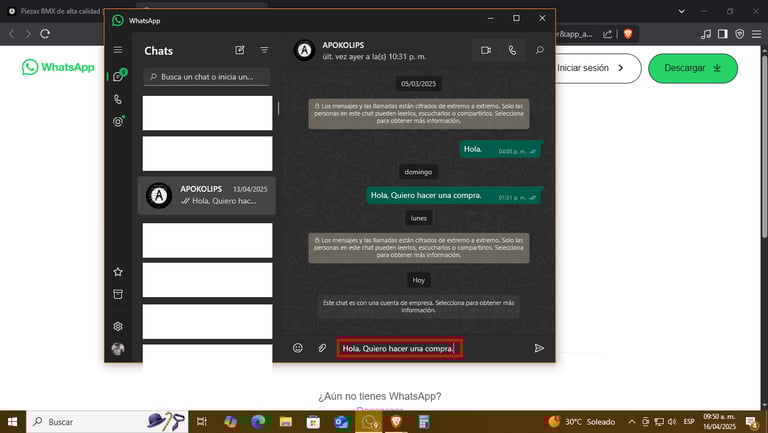Open Task View from the taskbar
The image size is (768, 433).
pyautogui.click(x=202, y=422)
